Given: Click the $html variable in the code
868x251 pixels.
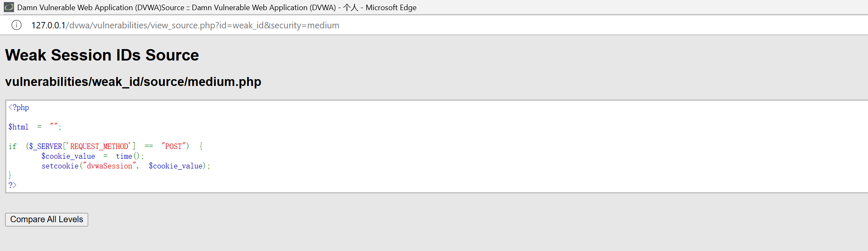Looking at the screenshot, I should 19,127.
